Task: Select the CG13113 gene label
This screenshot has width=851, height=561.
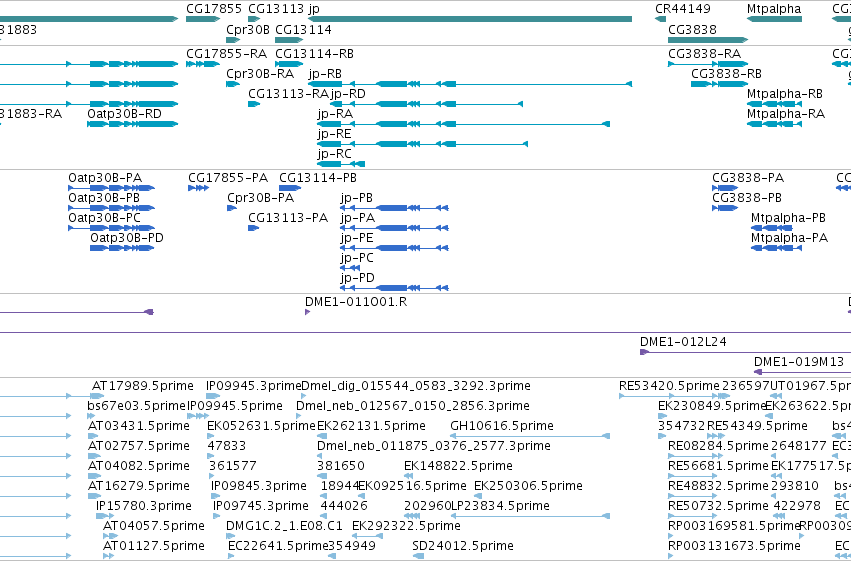Action: tap(276, 9)
